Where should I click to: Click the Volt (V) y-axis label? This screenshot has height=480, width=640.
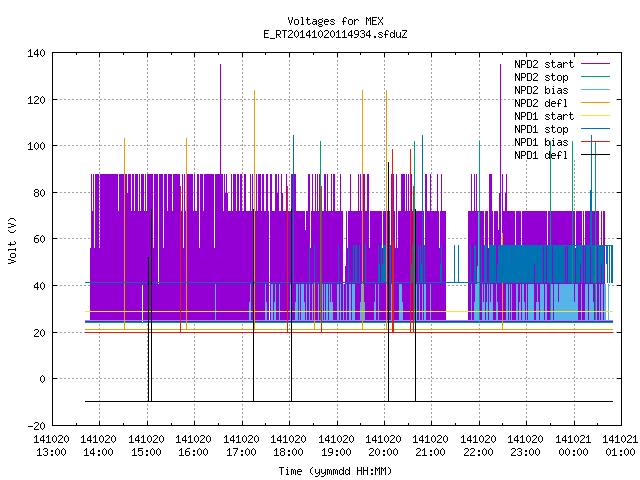(x=13, y=240)
